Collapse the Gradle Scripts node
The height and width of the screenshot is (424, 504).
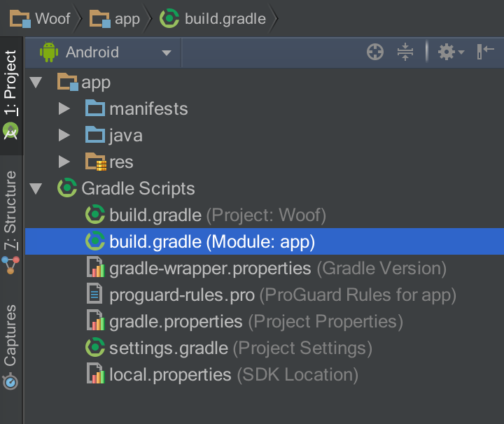point(36,188)
